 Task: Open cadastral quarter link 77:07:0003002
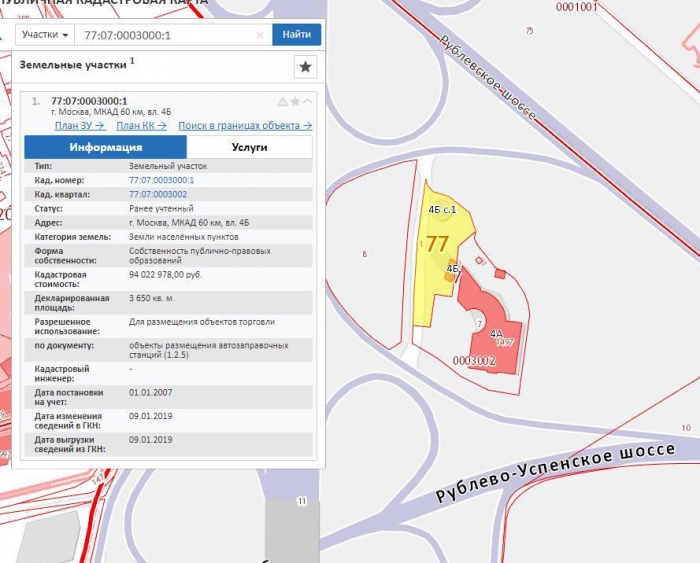158,194
